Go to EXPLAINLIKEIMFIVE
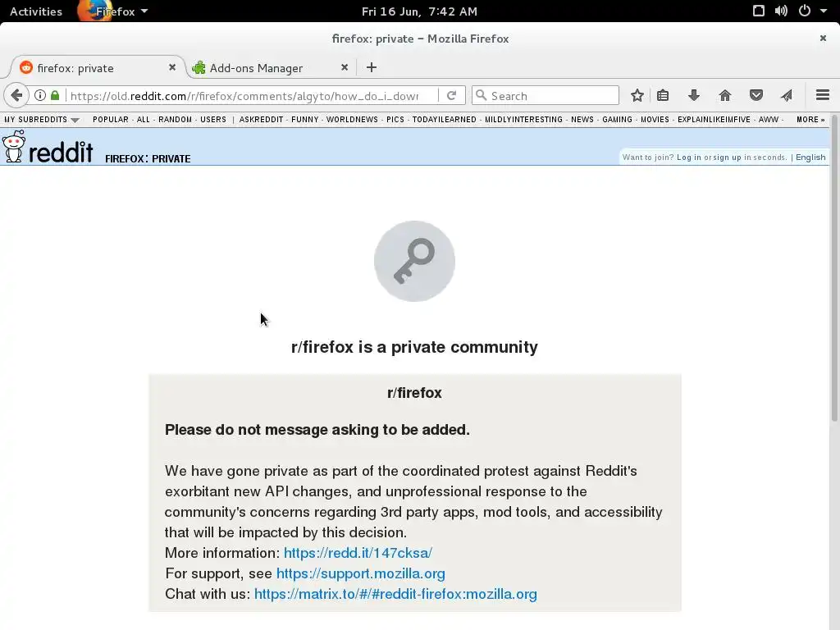Image resolution: width=840 pixels, height=630 pixels. (714, 120)
